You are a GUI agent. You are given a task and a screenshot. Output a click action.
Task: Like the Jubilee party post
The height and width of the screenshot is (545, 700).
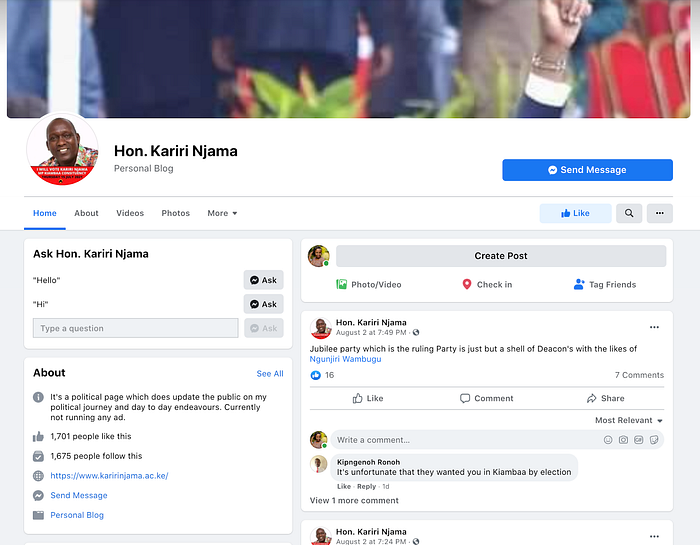click(x=368, y=398)
